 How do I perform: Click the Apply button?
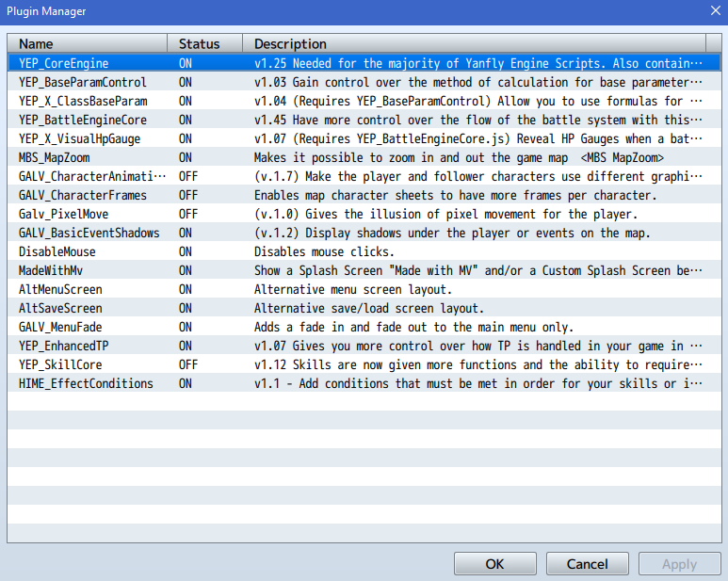click(679, 564)
